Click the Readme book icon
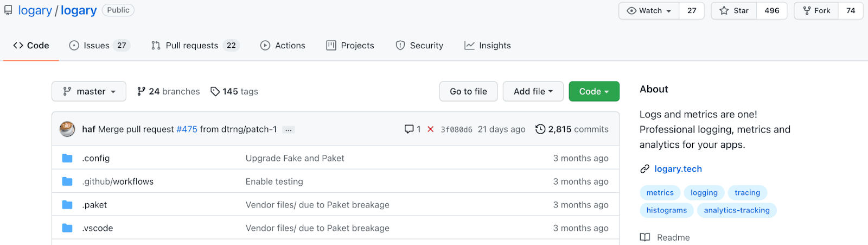The image size is (868, 245). pyautogui.click(x=644, y=237)
